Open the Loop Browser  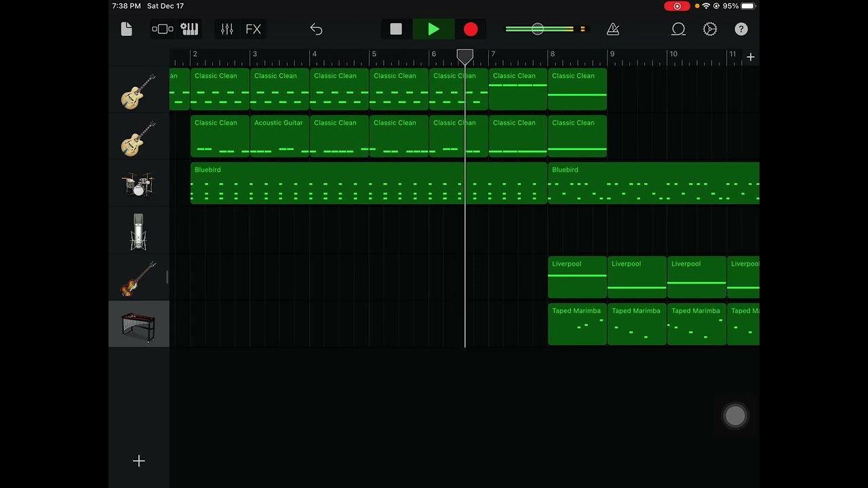[678, 29]
